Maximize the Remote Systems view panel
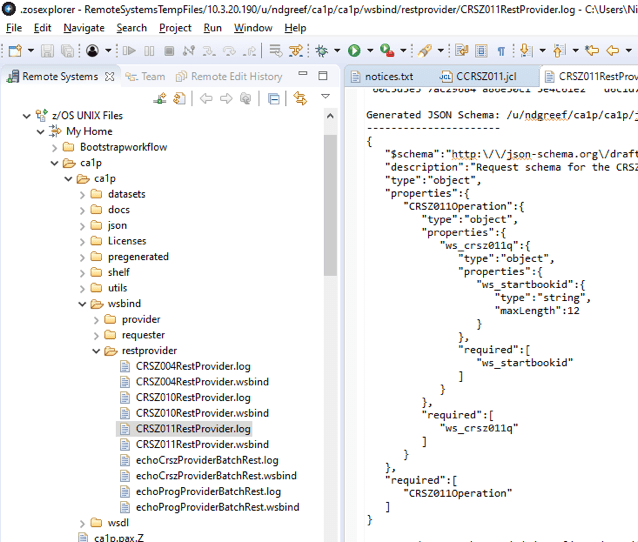The image size is (638, 542). coord(323,75)
